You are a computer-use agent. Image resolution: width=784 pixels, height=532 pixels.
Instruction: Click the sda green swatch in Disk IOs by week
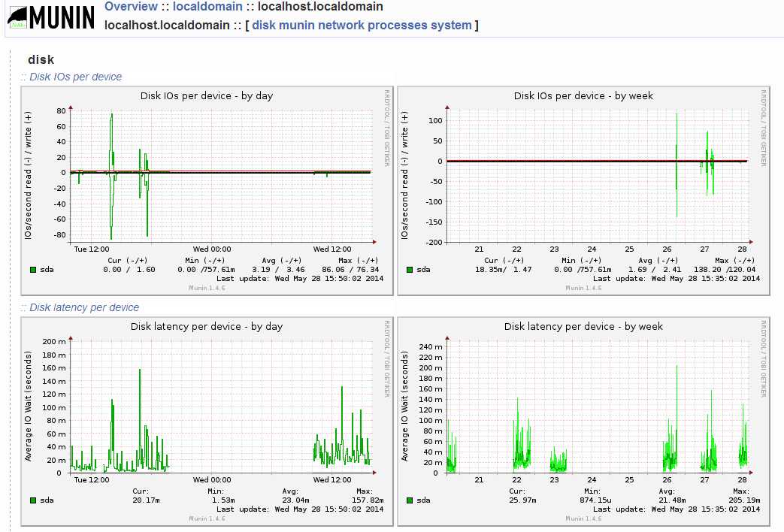pyautogui.click(x=410, y=270)
